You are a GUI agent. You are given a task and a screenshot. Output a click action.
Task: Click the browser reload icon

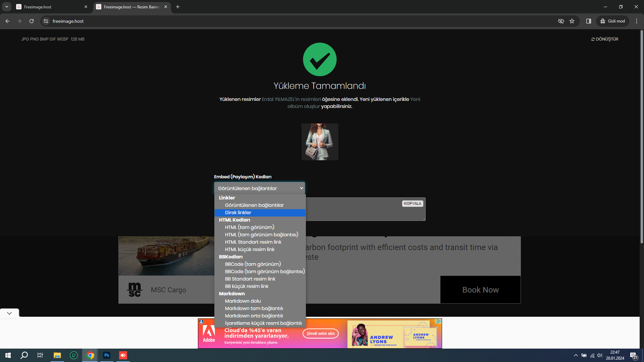pyautogui.click(x=32, y=21)
